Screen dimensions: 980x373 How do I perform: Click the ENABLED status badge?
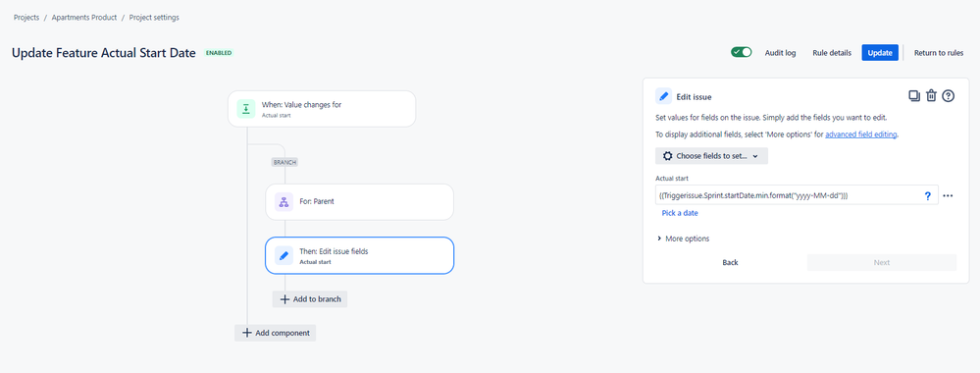point(219,53)
